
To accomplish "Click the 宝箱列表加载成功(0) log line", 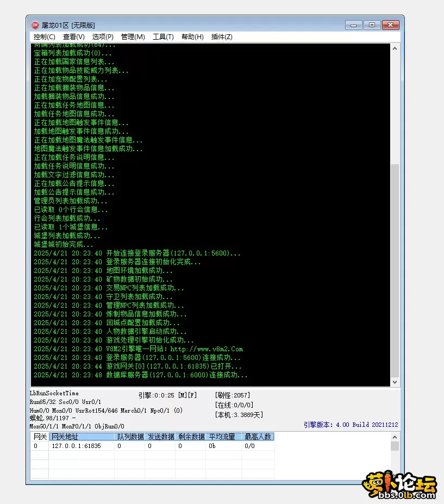I will [x=73, y=53].
